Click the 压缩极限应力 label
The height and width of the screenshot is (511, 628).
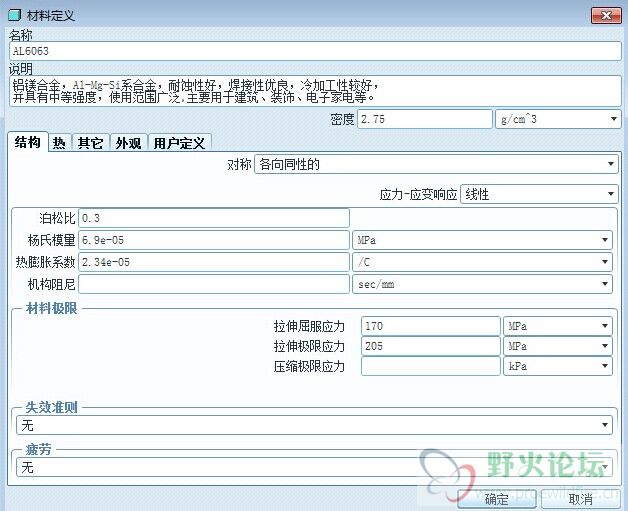point(309,366)
